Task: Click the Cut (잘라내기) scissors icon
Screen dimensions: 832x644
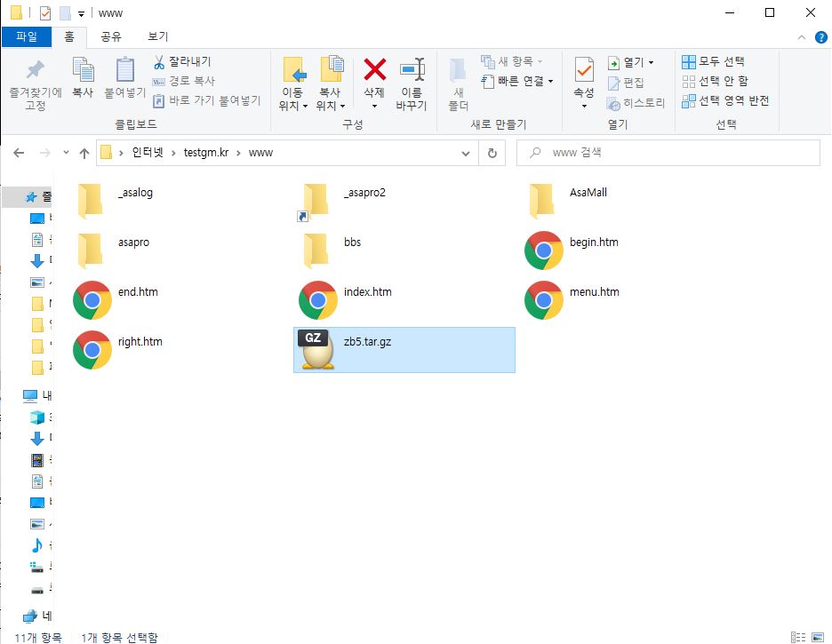Action: [x=160, y=62]
